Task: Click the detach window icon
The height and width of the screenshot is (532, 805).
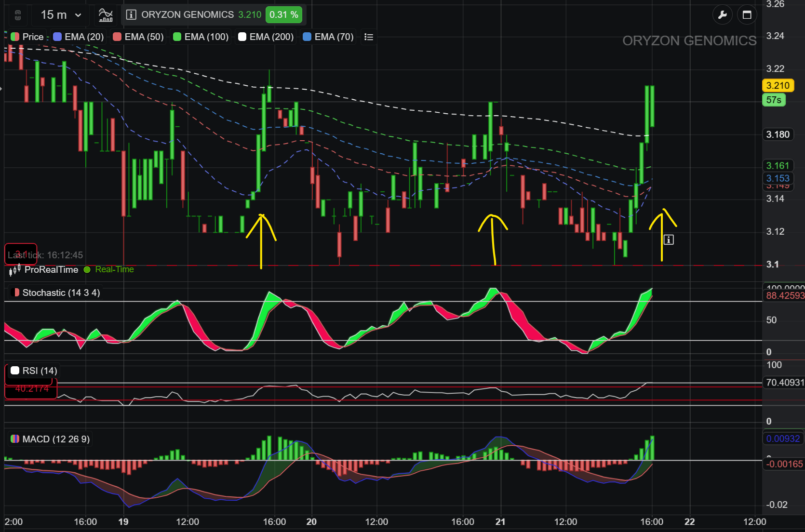Action: click(x=747, y=15)
